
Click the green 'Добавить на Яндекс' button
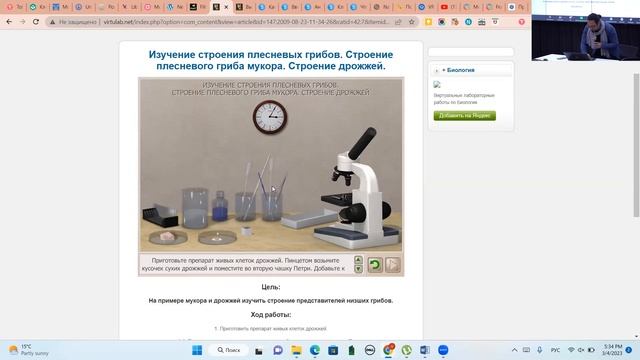(464, 116)
